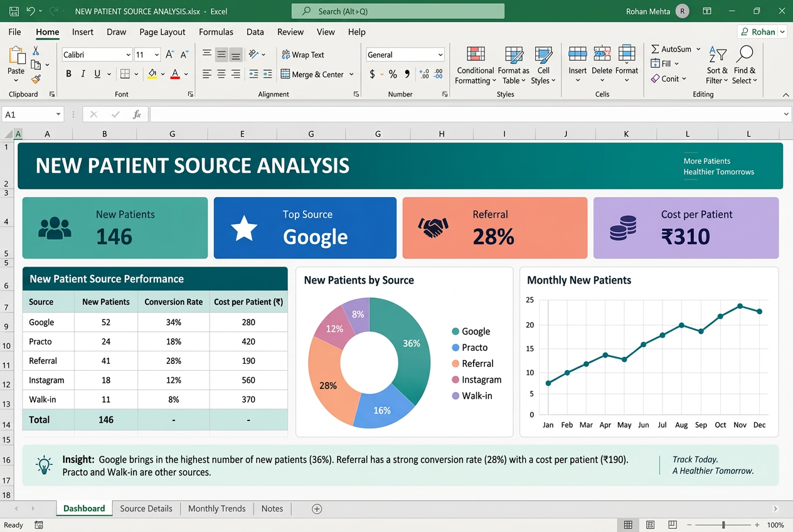Click the Save icon in title bar

pyautogui.click(x=14, y=11)
